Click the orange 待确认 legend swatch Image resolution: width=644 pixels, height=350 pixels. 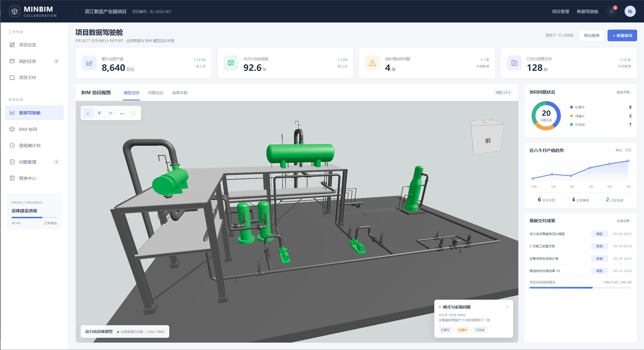[x=571, y=116]
